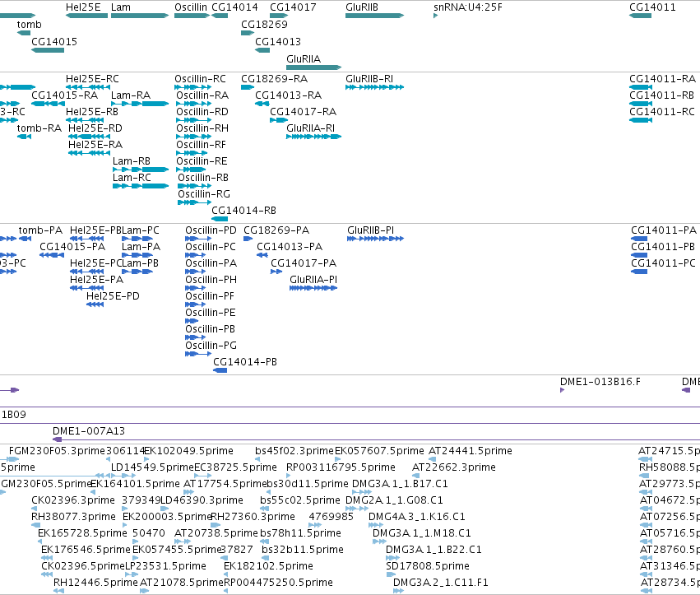Click EST EK182102.5prime
This screenshot has width=700, height=595.
[268, 566]
